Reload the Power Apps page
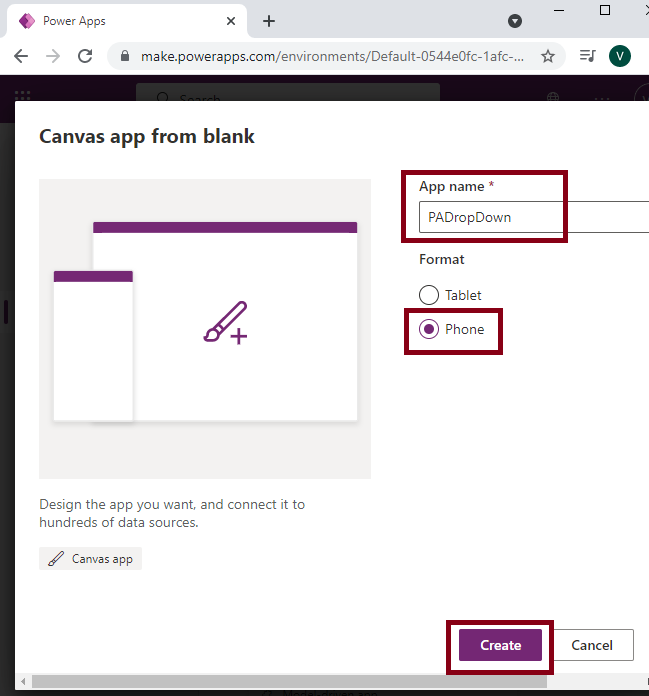 85,56
